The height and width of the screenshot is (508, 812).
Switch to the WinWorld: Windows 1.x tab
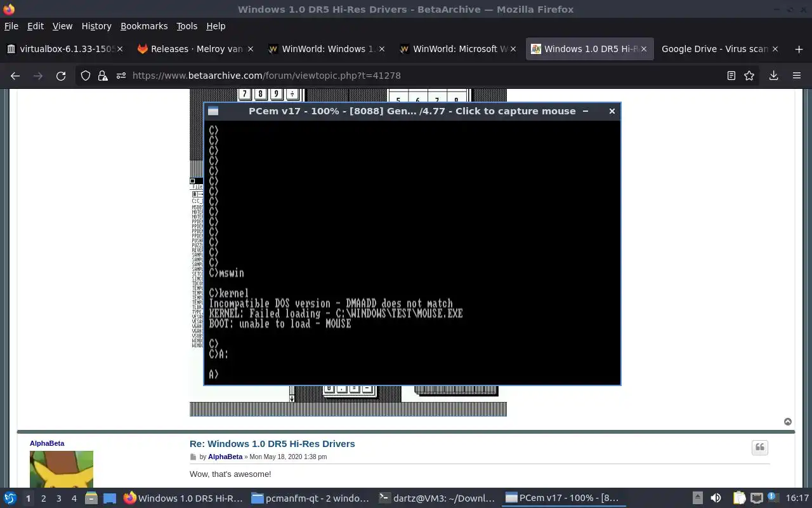coord(326,49)
